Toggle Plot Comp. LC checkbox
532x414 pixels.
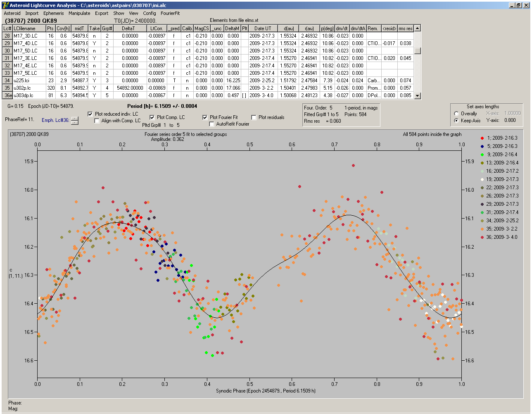tap(152, 117)
